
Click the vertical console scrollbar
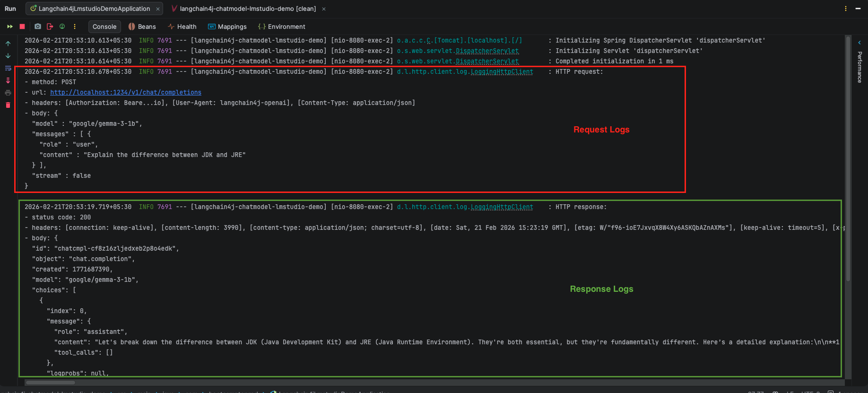(x=848, y=158)
